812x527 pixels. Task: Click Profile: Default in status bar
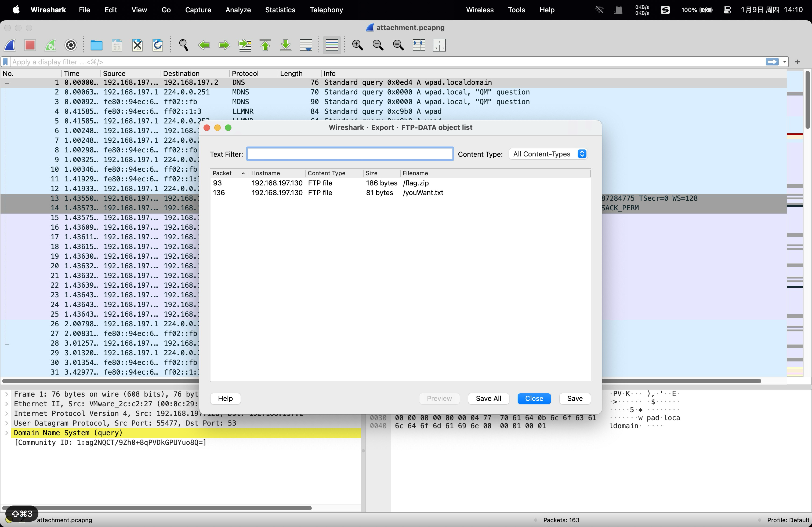coord(788,520)
